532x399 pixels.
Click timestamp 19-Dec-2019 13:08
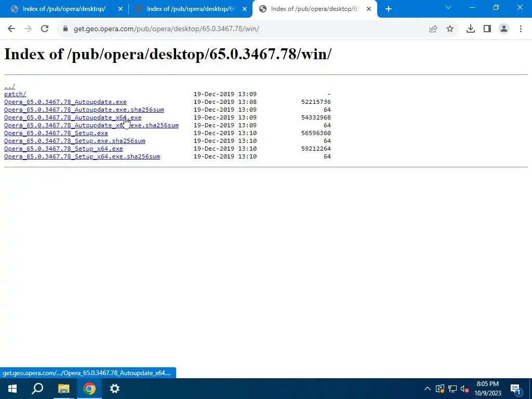tap(225, 102)
